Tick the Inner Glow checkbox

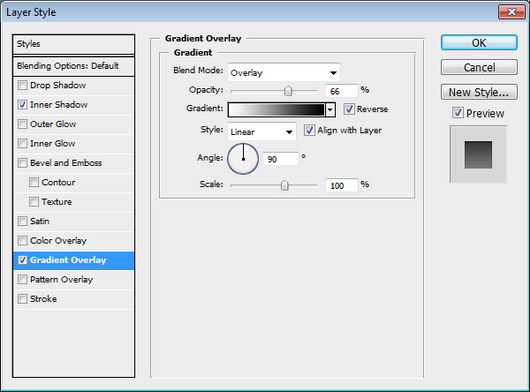pos(23,144)
